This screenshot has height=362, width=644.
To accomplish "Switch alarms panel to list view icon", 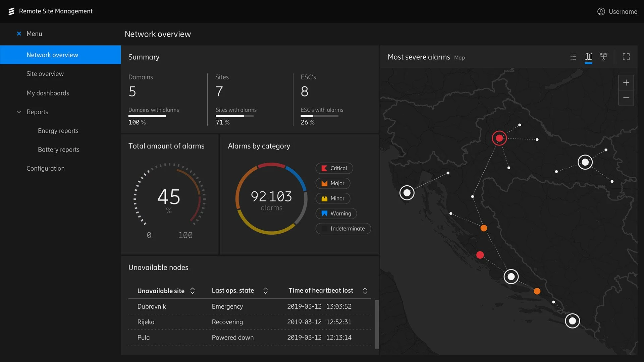I will [573, 57].
